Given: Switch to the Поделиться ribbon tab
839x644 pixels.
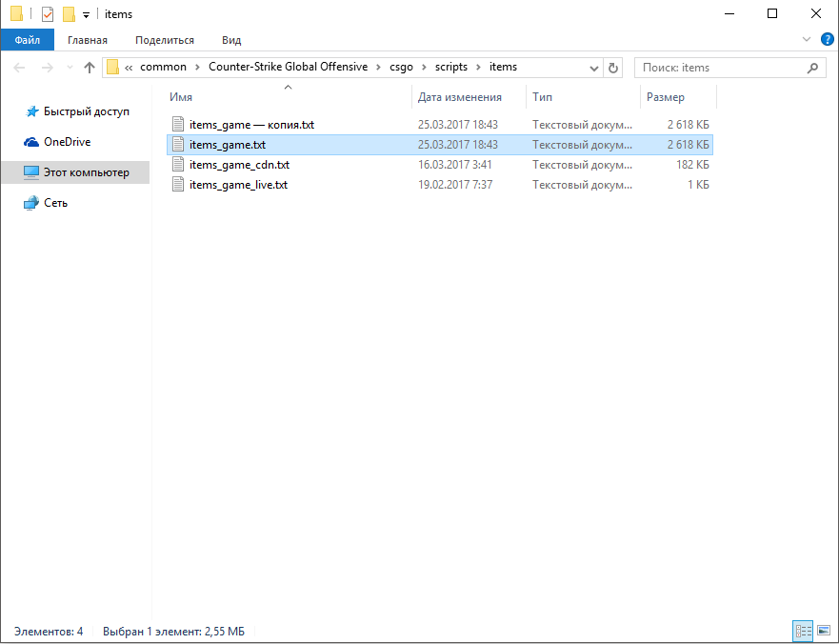Looking at the screenshot, I should (x=165, y=40).
